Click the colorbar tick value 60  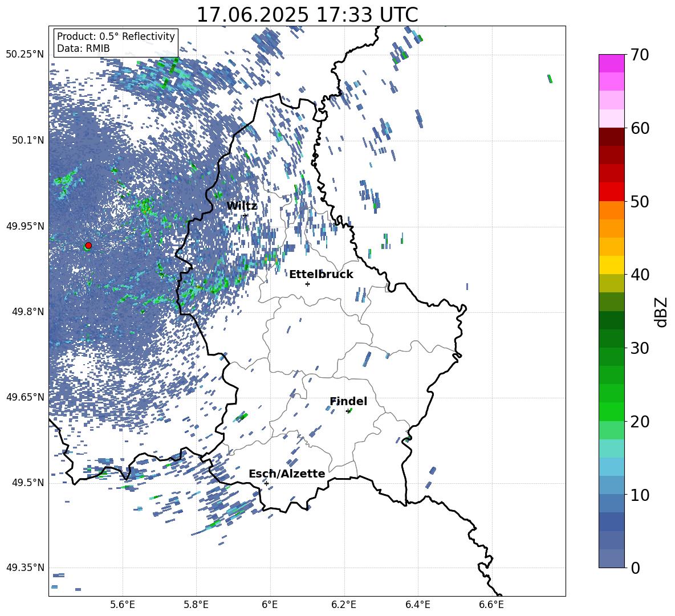[640, 128]
